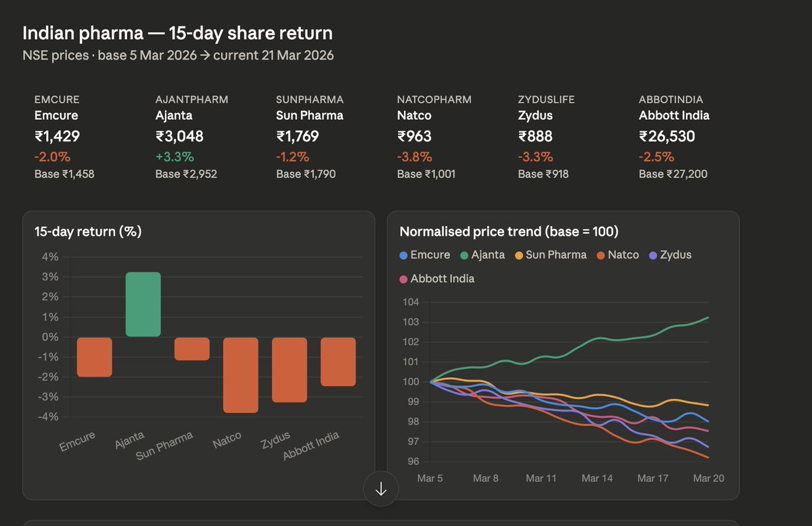Image resolution: width=812 pixels, height=526 pixels.
Task: Click the green Ajanta legend dot
Action: pos(464,256)
